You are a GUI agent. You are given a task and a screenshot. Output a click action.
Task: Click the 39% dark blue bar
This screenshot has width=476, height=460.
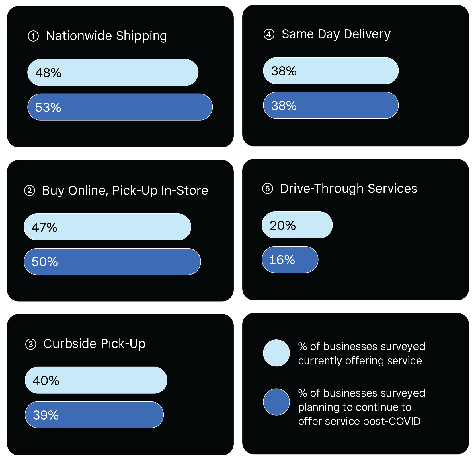pos(94,415)
